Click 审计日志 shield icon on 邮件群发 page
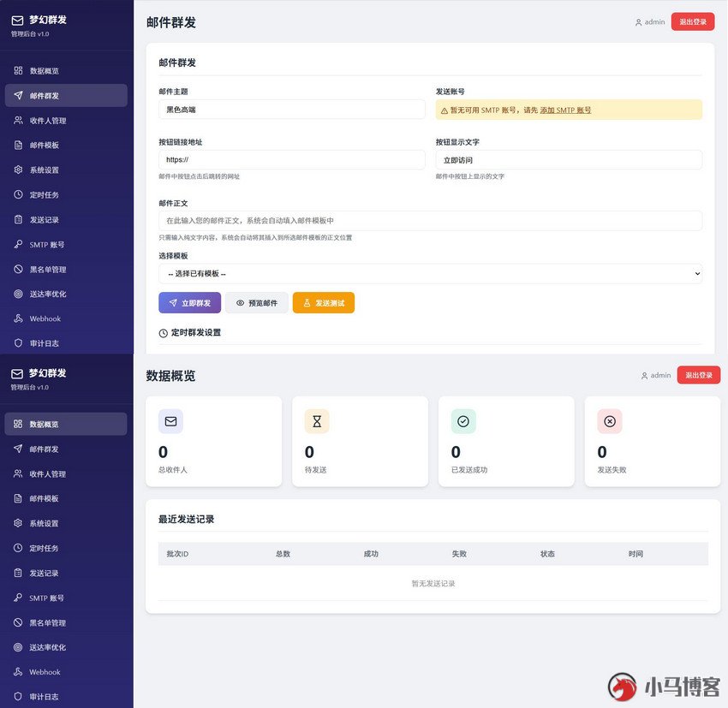This screenshot has height=708, width=728. pos(18,342)
